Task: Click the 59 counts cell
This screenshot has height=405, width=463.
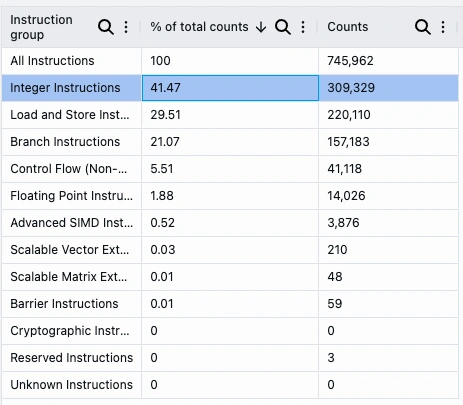Action: (x=389, y=304)
